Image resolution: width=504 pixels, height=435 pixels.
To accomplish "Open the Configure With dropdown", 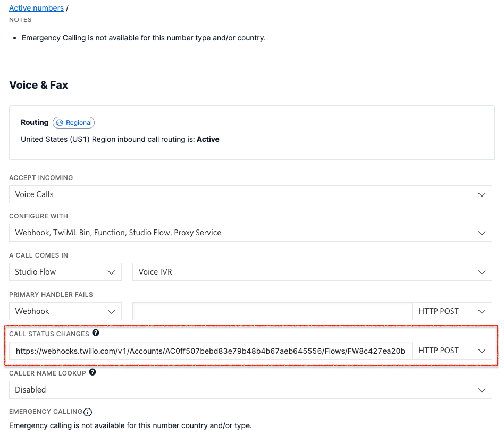I will [x=250, y=233].
